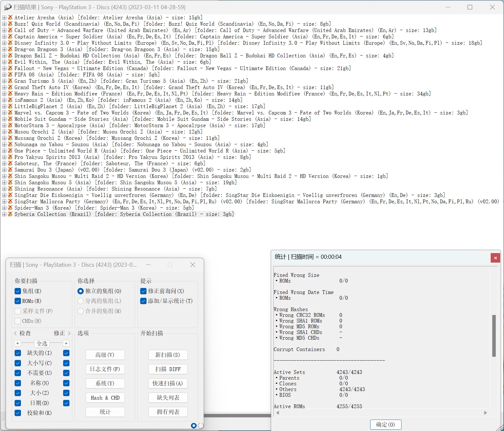Expand the Fallout - New Vegas Ultimate Edition row
This screenshot has height=431, width=504.
[x=4, y=69]
